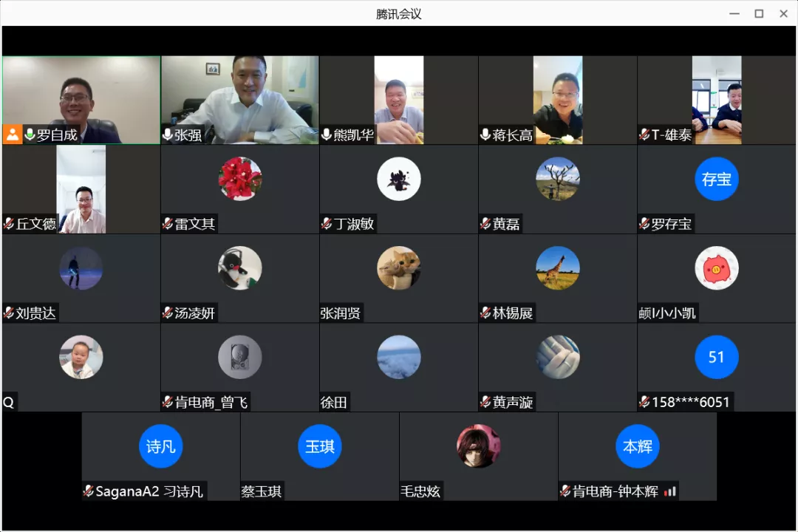The image size is (798, 532).
Task: Select the baby photo avatar of Q
Action: [x=81, y=357]
